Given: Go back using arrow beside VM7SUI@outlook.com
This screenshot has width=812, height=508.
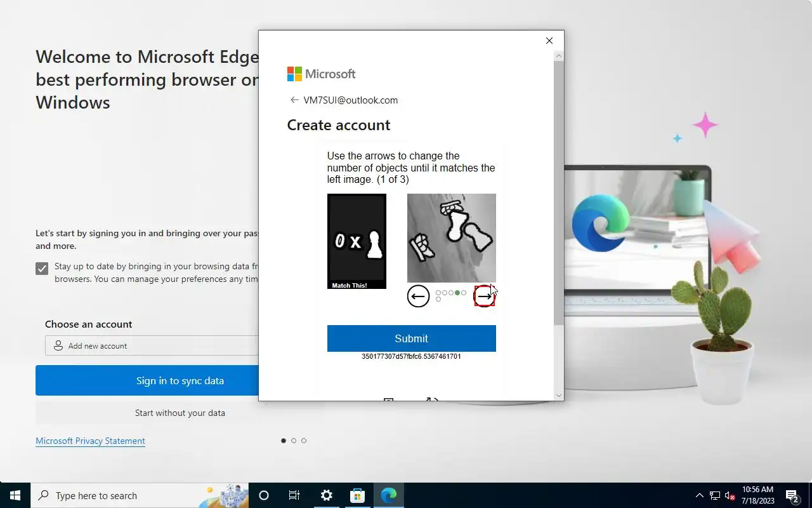Looking at the screenshot, I should (294, 100).
